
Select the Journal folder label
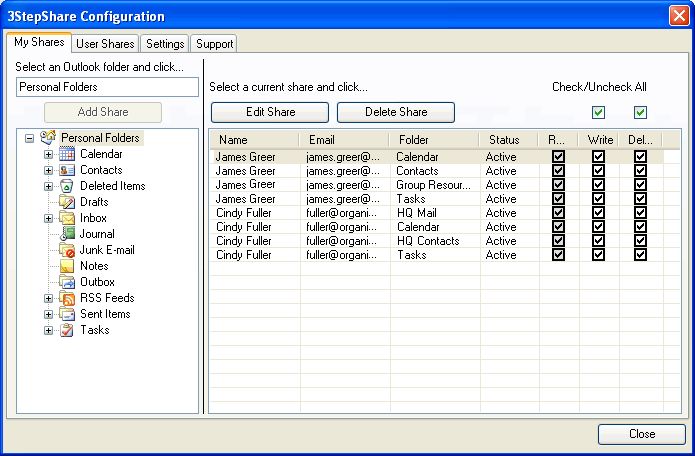[x=97, y=234]
